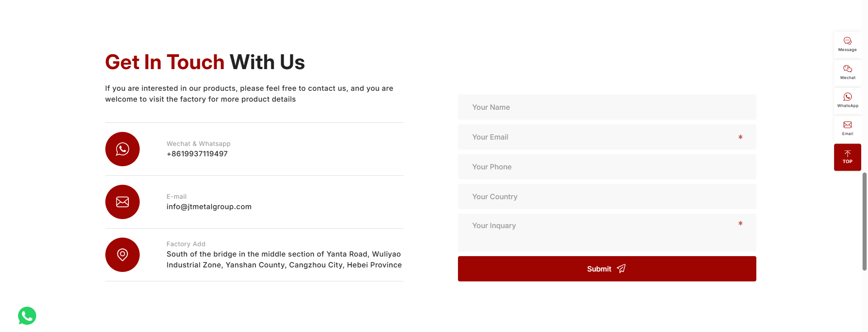
Task: Click the Your Name input field
Action: tap(607, 107)
